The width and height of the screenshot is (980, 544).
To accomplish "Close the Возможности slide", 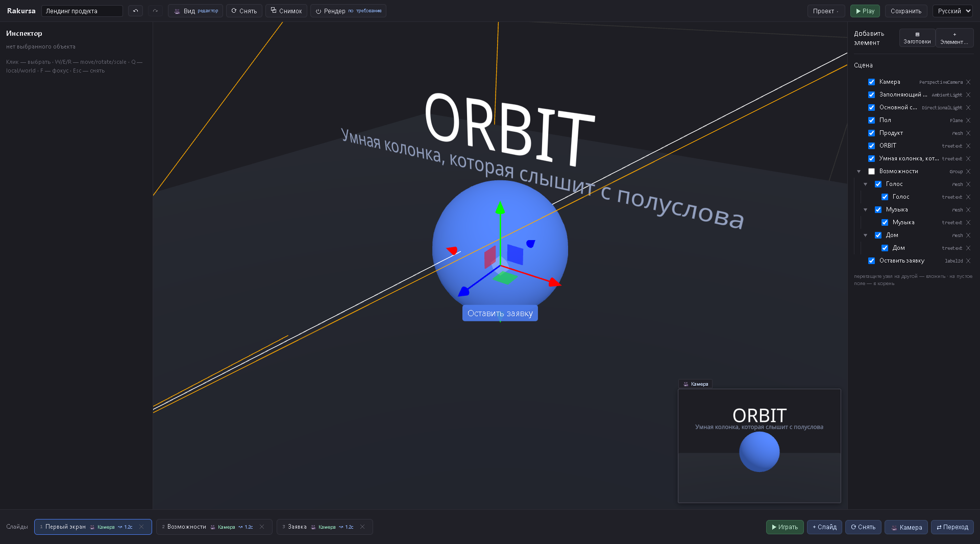I will point(262,527).
